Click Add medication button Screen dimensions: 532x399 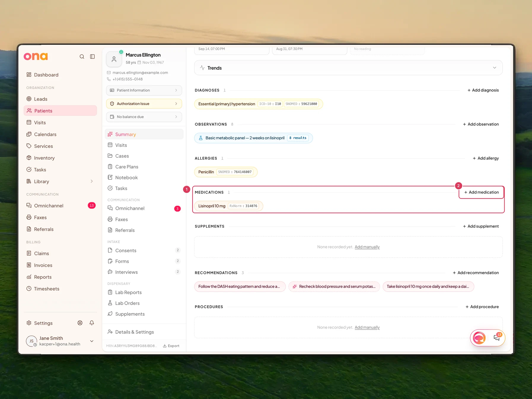pyautogui.click(x=481, y=192)
